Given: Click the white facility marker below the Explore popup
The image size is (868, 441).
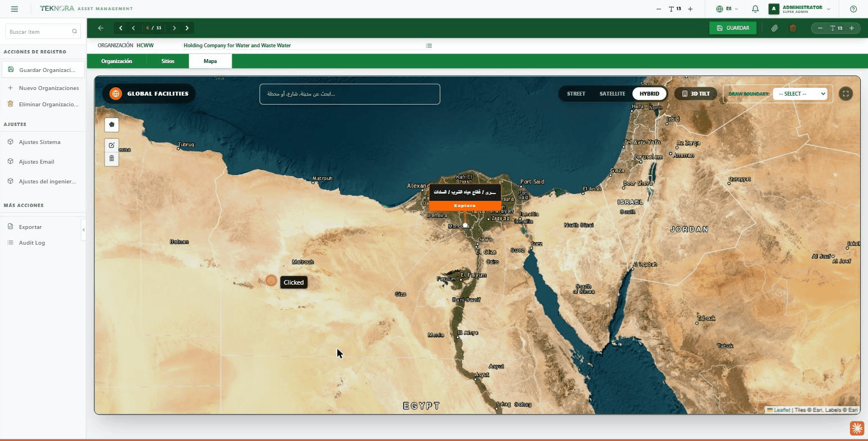Looking at the screenshot, I should 465,226.
